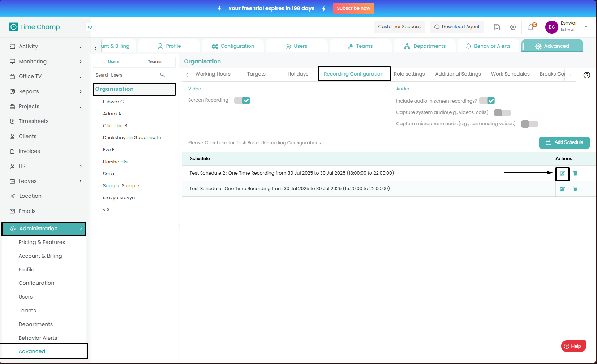Delete the Test Schedule row via trash icon
This screenshot has height=364, width=597.
(x=575, y=189)
